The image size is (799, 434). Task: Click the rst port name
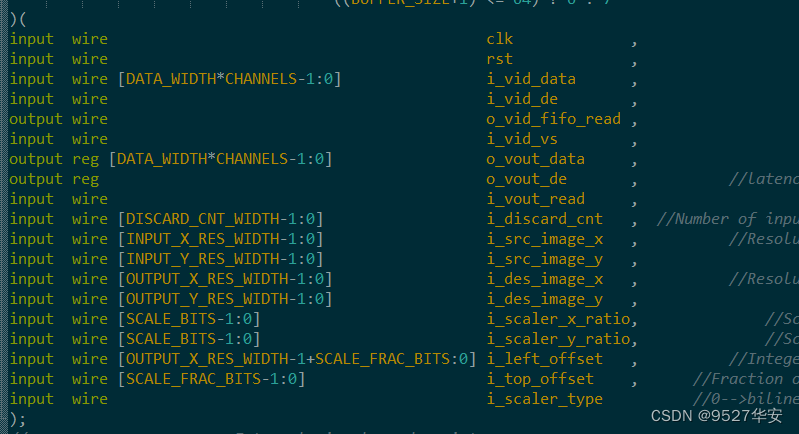point(499,59)
